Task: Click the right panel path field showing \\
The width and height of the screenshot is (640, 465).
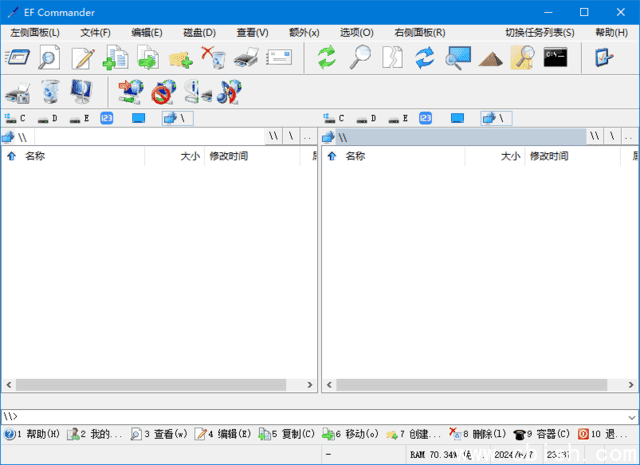Action: (x=460, y=137)
